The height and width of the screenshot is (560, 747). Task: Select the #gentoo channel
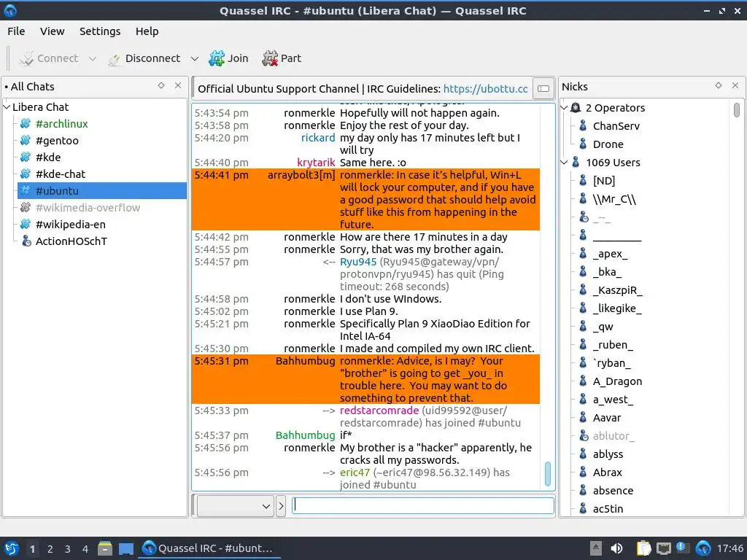(57, 141)
